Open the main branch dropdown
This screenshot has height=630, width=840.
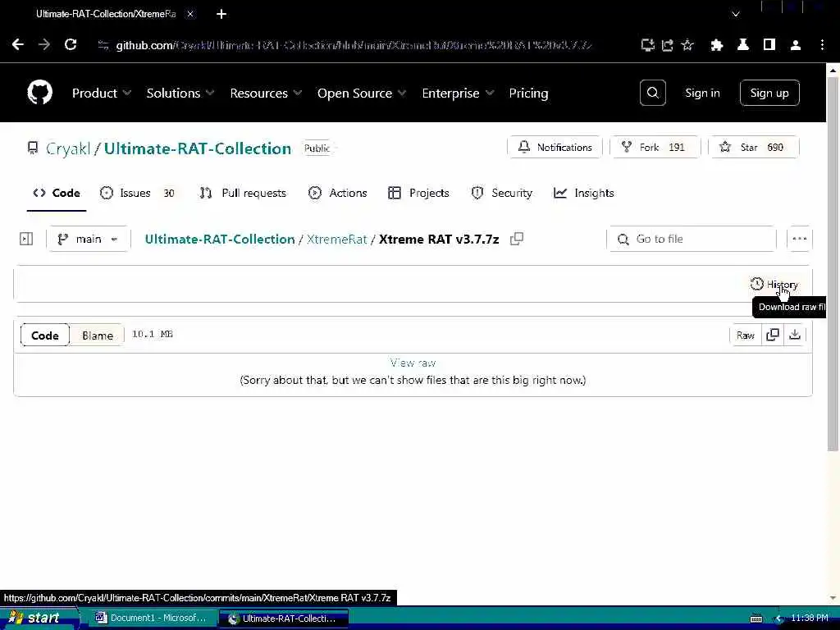point(88,239)
